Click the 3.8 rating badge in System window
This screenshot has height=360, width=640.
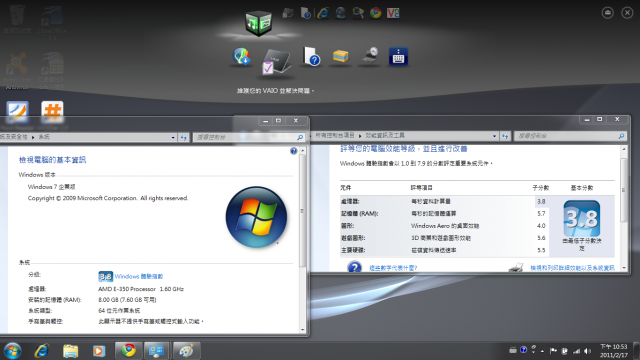point(105,276)
